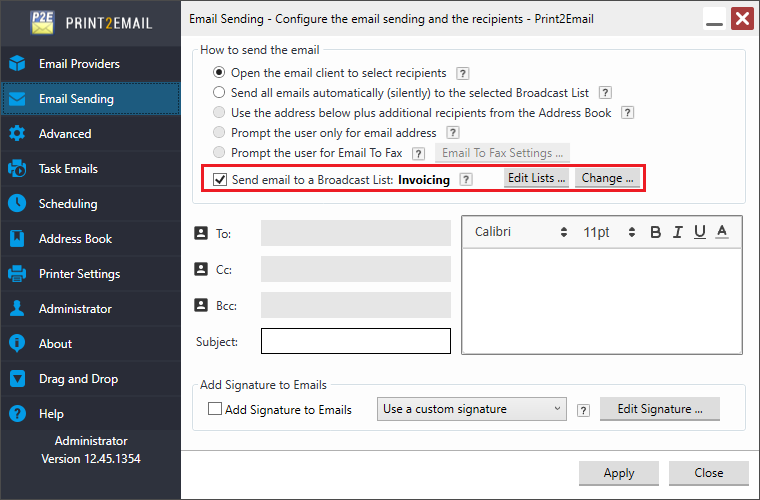Click the Apply button

[619, 473]
